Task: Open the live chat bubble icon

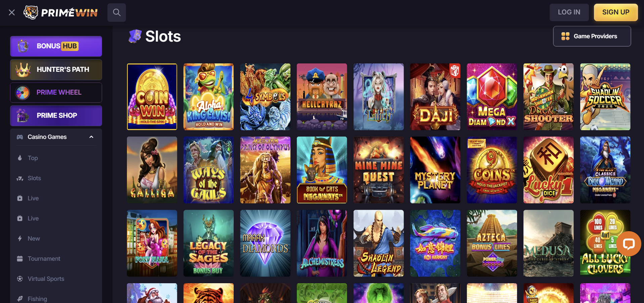Action: pyautogui.click(x=629, y=244)
